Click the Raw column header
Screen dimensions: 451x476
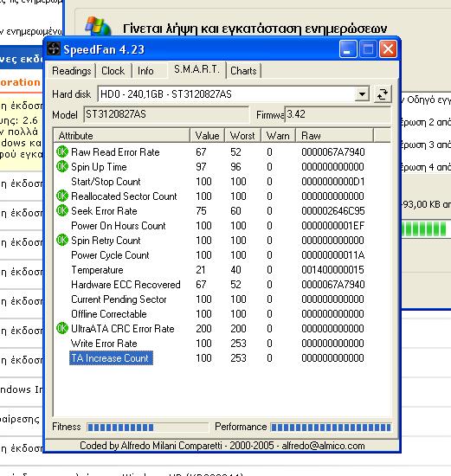tap(334, 136)
